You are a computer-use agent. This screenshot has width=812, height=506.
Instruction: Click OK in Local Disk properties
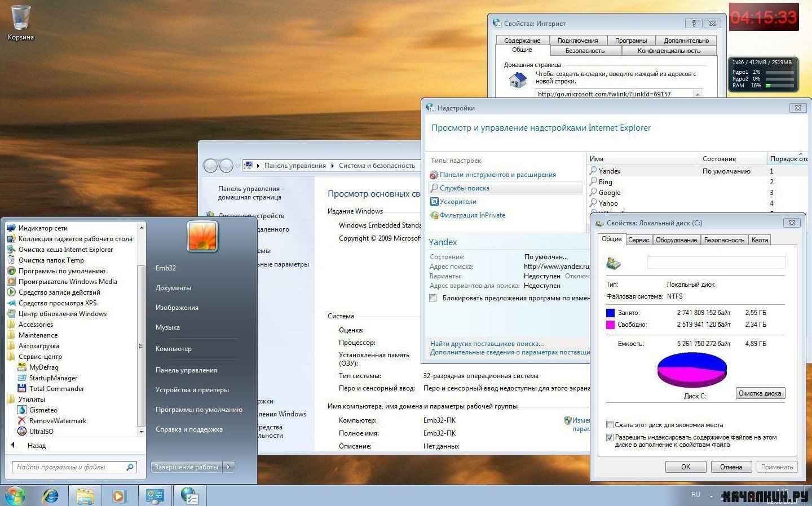tap(686, 467)
